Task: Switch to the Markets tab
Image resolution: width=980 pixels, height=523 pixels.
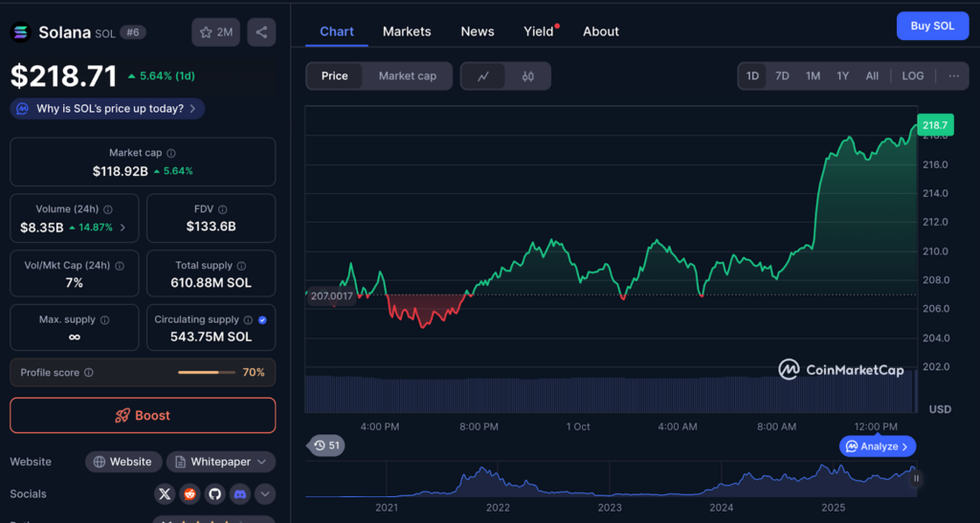Action: click(407, 32)
